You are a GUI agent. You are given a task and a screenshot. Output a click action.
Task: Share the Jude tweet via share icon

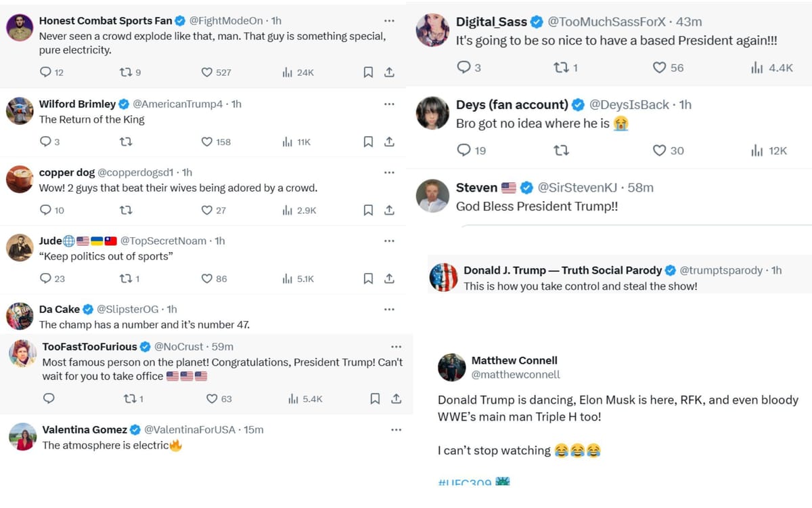[x=390, y=278]
